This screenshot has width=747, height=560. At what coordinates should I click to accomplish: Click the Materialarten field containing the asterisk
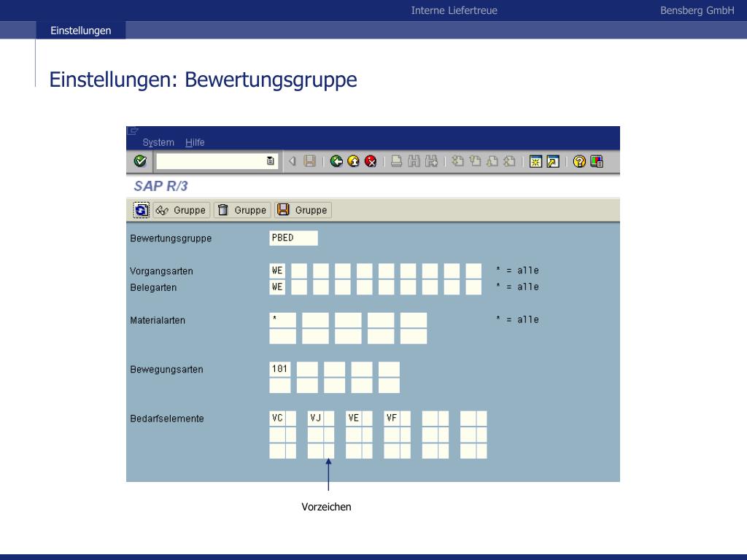pyautogui.click(x=282, y=320)
